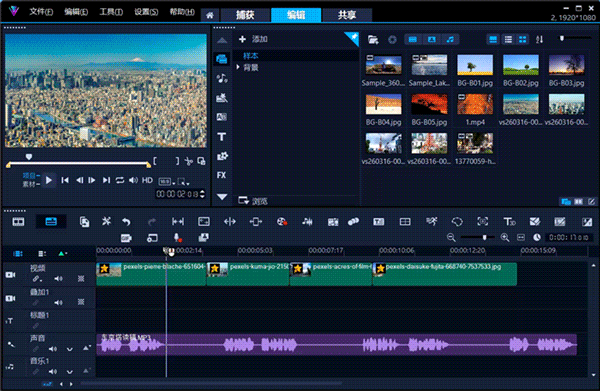Step forward one frame
This screenshot has width=600, height=391.
pyautogui.click(x=92, y=180)
